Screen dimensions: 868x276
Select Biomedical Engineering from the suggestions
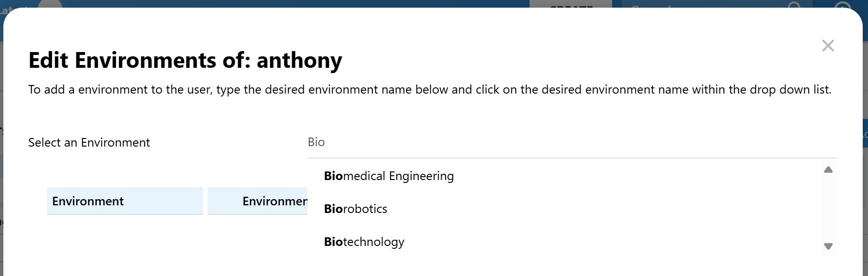(x=389, y=176)
